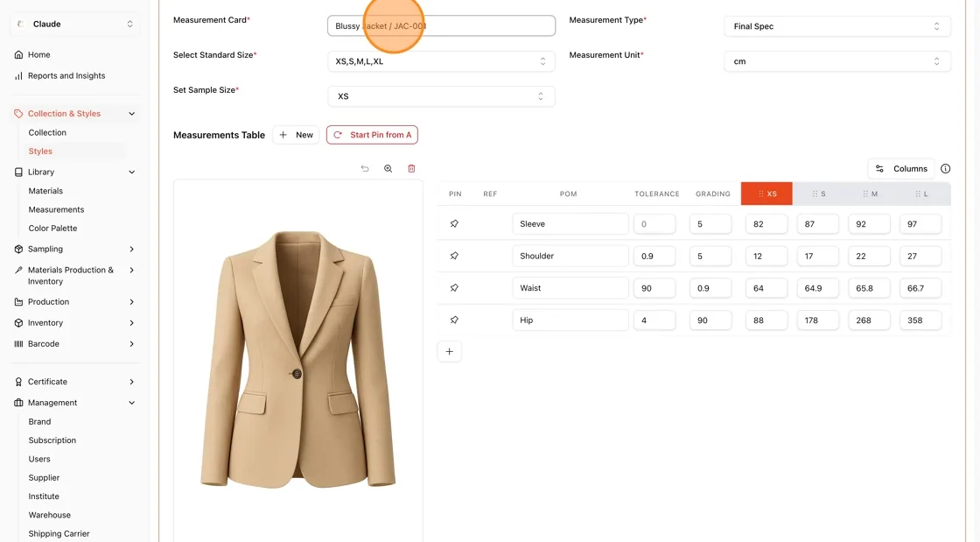Click the Home icon in the sidebar

(18, 55)
